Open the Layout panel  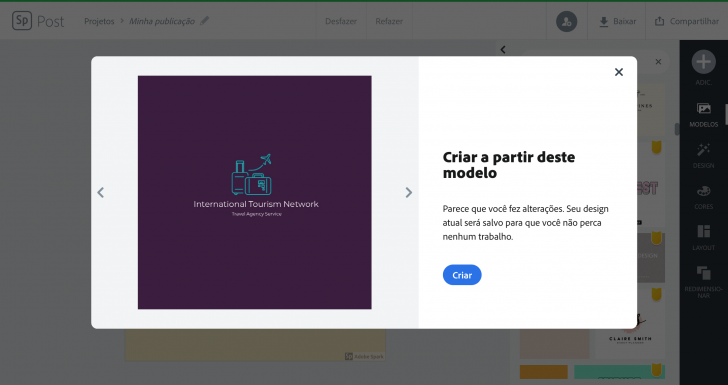click(703, 237)
